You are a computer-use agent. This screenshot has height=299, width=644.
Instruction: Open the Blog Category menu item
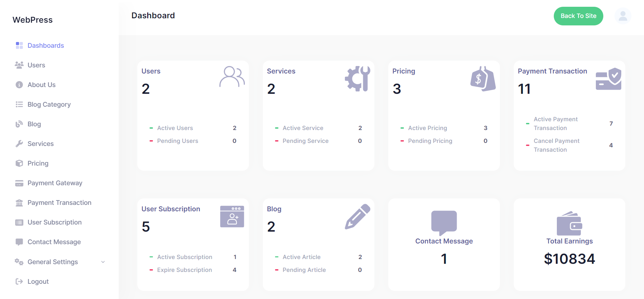[49, 104]
